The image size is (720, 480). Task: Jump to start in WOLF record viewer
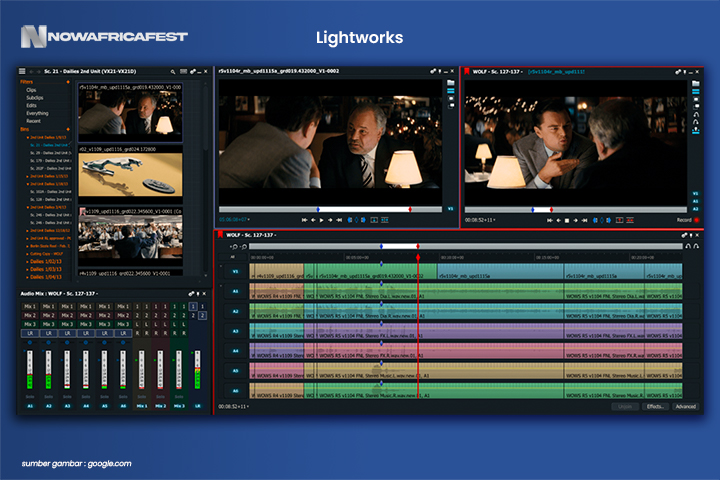click(550, 221)
